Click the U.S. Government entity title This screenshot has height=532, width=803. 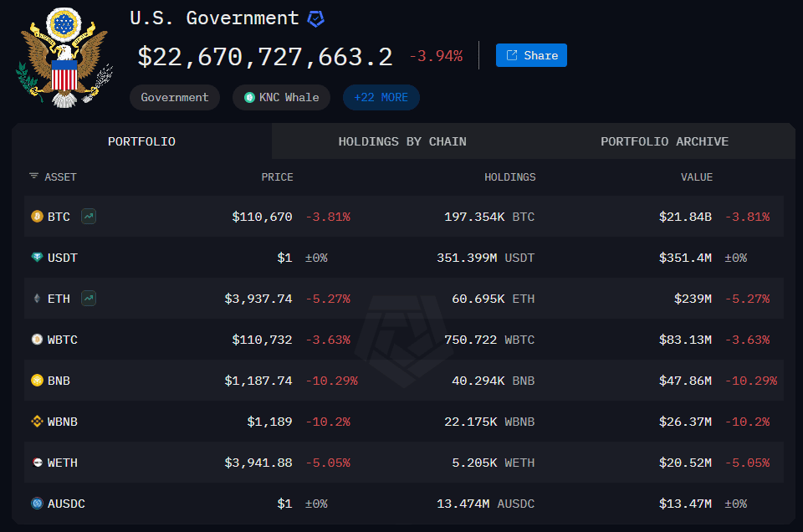(x=214, y=18)
